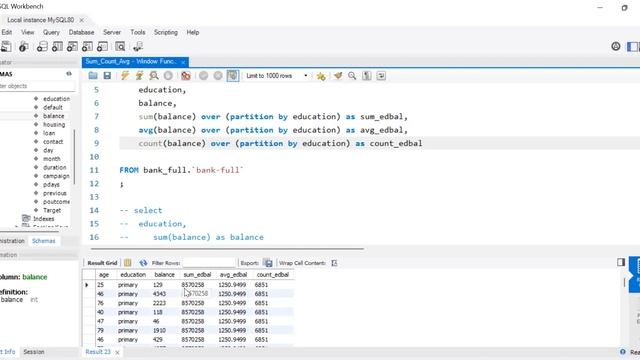Open the View menu
Image resolution: width=640 pixels, height=360 pixels.
(28, 32)
